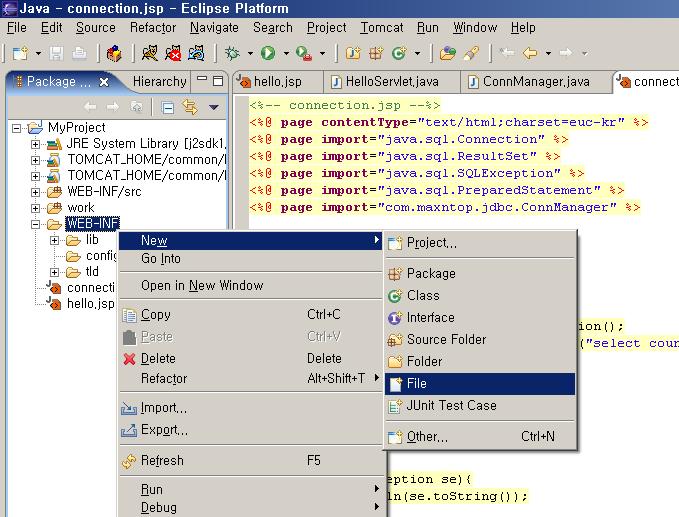Image resolution: width=679 pixels, height=517 pixels.
Task: Open the Tomcat menu in menu bar
Action: pyautogui.click(x=381, y=28)
